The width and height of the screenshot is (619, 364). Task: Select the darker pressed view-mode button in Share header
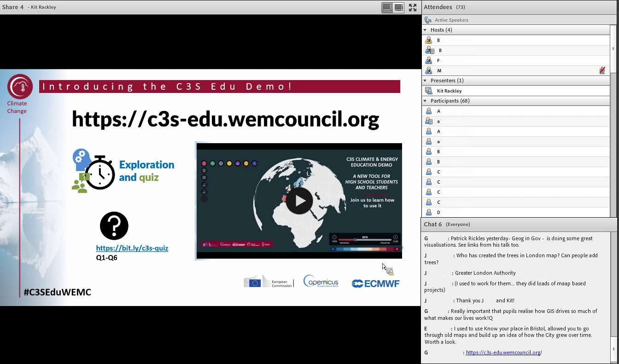coord(387,7)
